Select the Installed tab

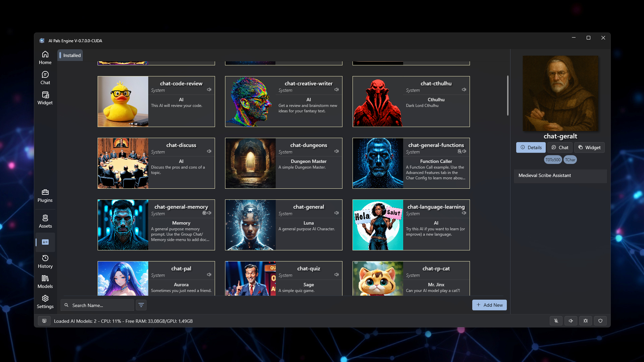(70, 55)
